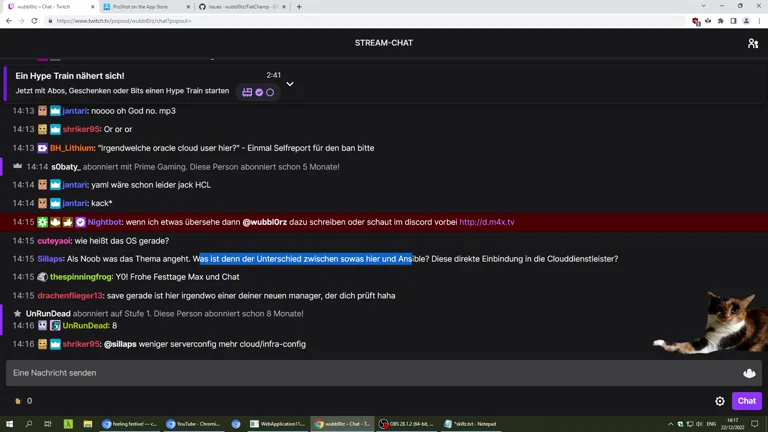Show hidden system tray icons
The height and width of the screenshot is (432, 768).
670,424
